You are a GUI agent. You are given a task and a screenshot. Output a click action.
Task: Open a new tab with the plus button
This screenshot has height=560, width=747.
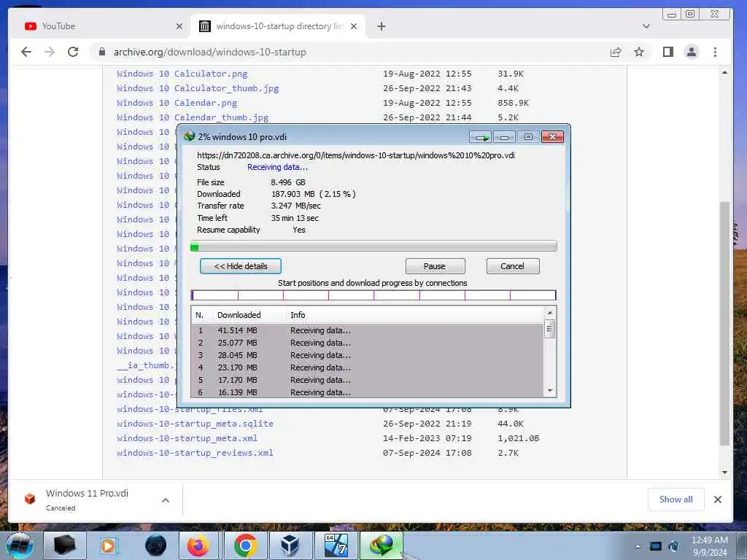pyautogui.click(x=381, y=26)
